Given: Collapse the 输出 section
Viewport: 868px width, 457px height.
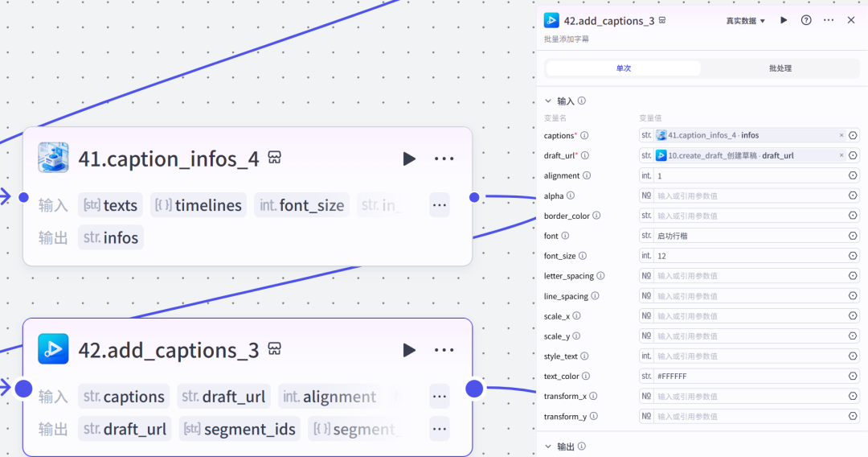Looking at the screenshot, I should point(549,447).
